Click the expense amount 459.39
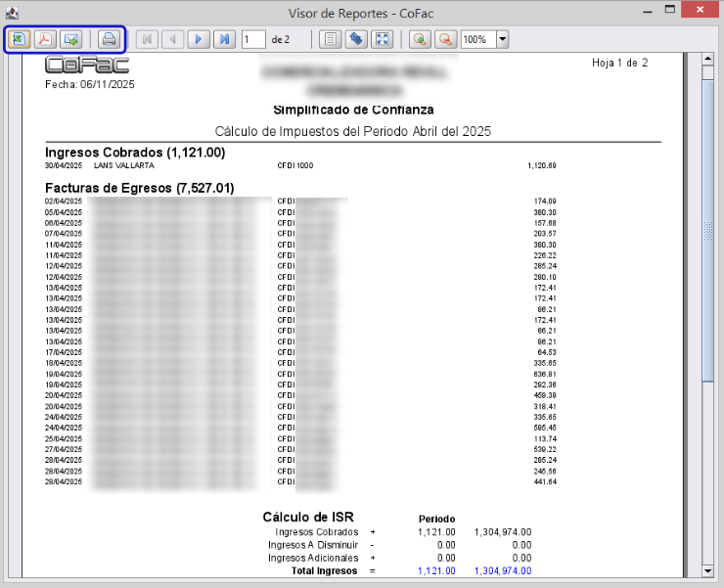The height and width of the screenshot is (588, 724). (x=545, y=395)
